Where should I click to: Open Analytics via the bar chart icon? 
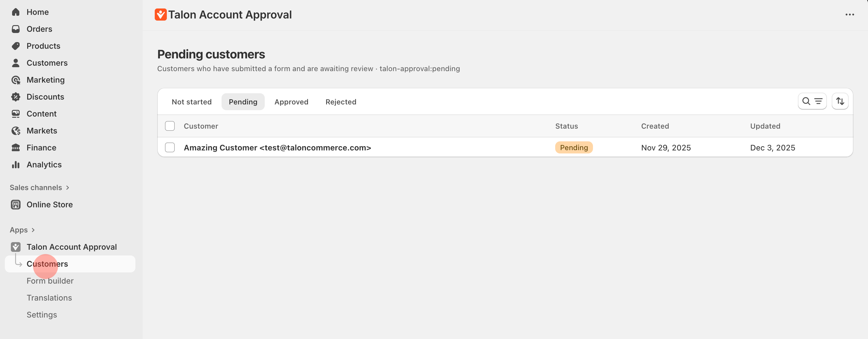coord(16,165)
